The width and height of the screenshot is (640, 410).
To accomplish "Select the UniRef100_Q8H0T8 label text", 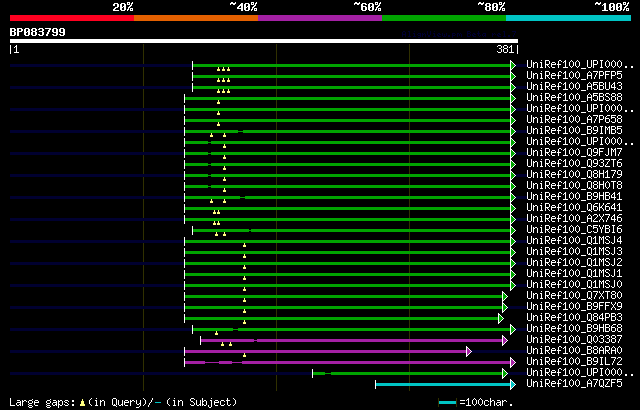I will (x=574, y=186).
